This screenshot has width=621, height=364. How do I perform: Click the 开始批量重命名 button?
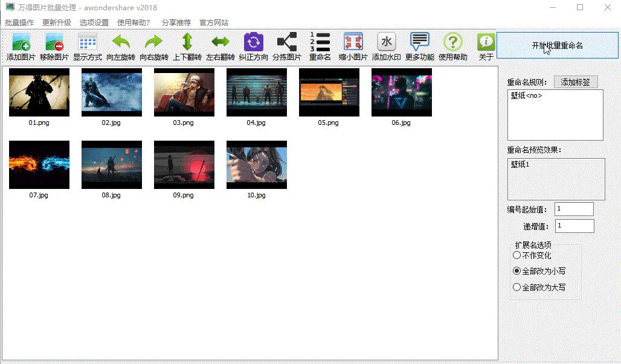click(557, 45)
